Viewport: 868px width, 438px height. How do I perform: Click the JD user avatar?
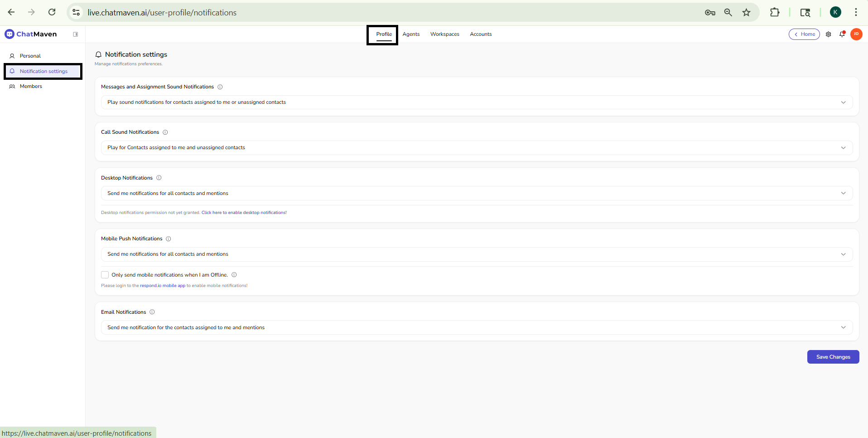point(856,34)
